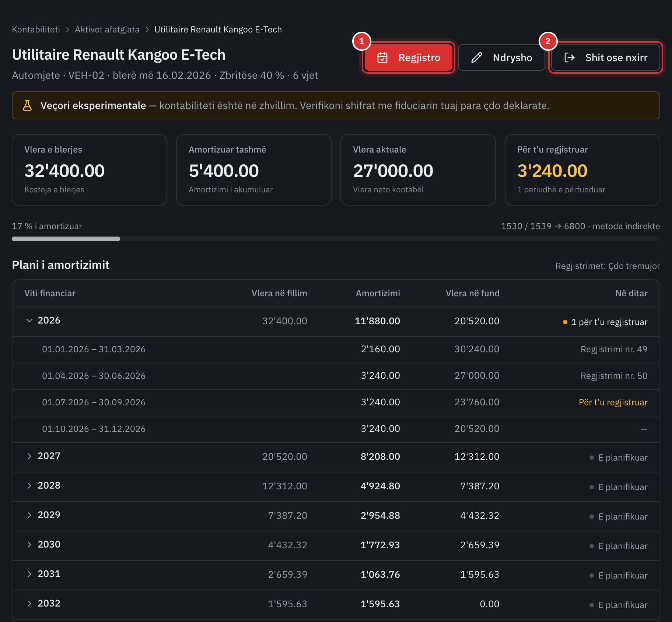Click 11'880.00 amortization for 2026
The width and height of the screenshot is (672, 622).
click(377, 321)
